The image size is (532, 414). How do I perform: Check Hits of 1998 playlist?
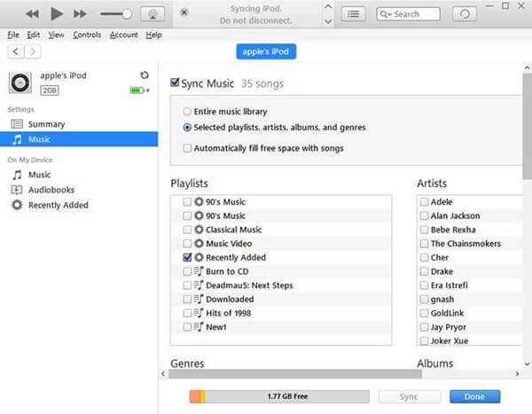tap(187, 313)
